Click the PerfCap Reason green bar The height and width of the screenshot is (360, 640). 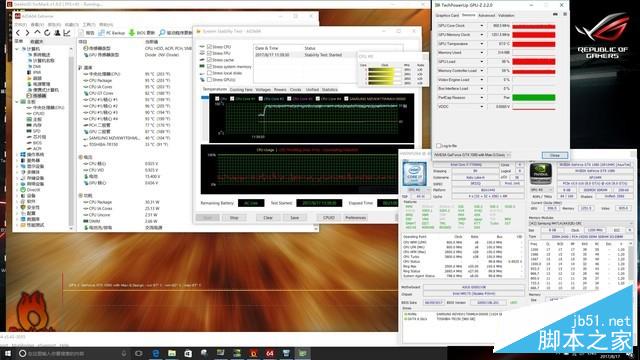[533, 98]
